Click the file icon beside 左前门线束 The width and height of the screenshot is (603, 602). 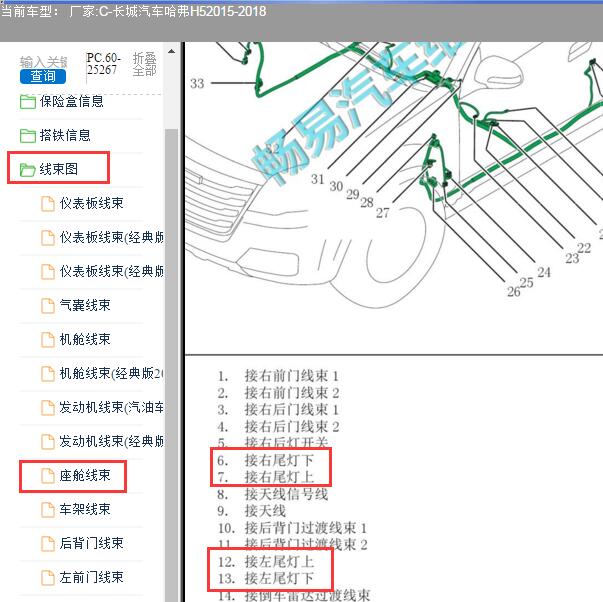(48, 578)
